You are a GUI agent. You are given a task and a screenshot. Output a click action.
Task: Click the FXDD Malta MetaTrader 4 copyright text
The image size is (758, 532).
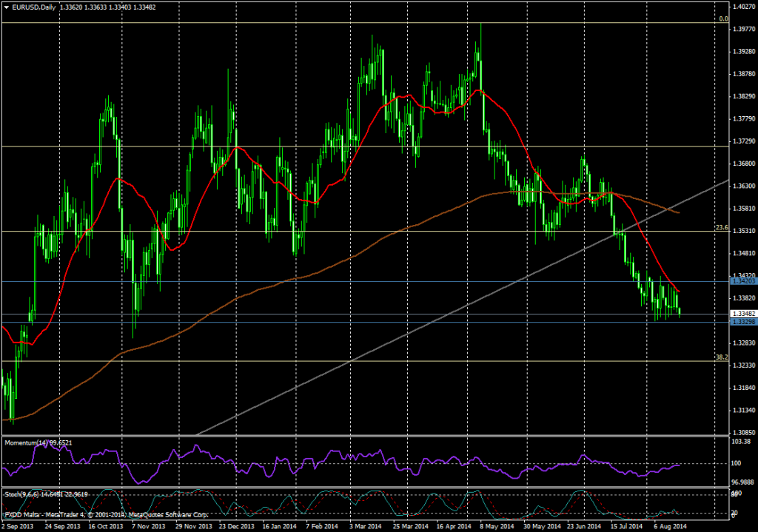click(x=105, y=514)
